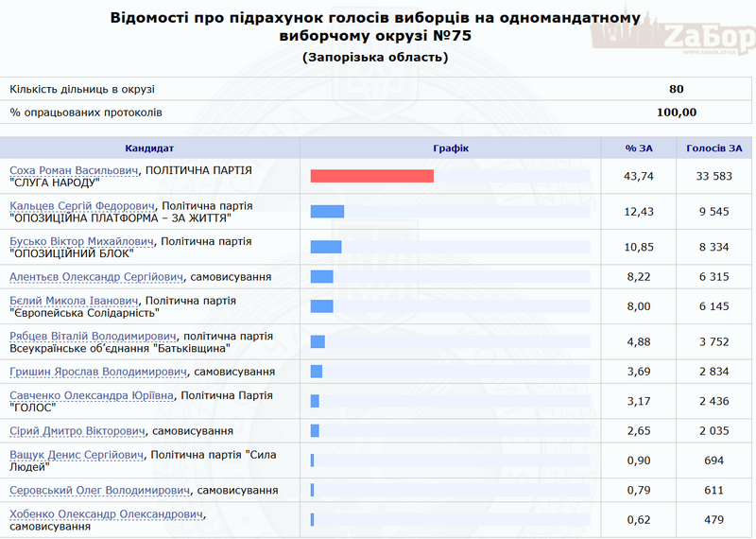Click the Кальцев Сергій Федорович link
The image size is (756, 539).
tap(81, 205)
